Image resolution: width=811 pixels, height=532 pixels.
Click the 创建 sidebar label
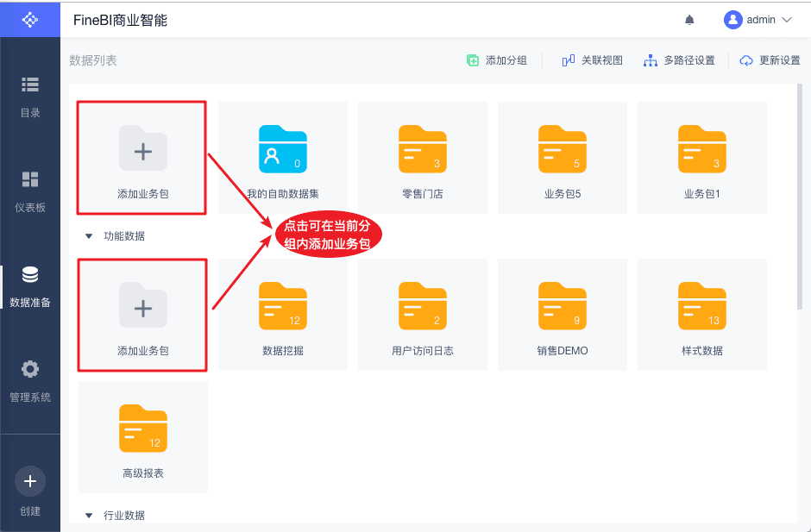pyautogui.click(x=30, y=510)
